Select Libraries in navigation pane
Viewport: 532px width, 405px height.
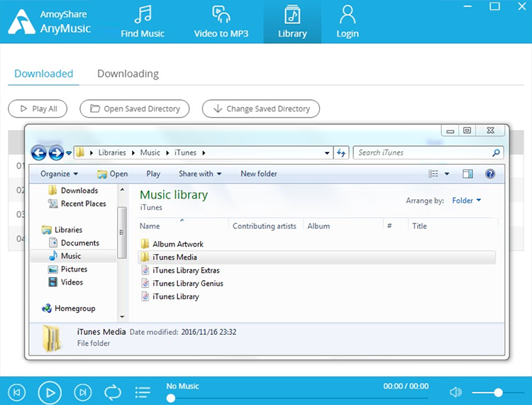pyautogui.click(x=62, y=230)
